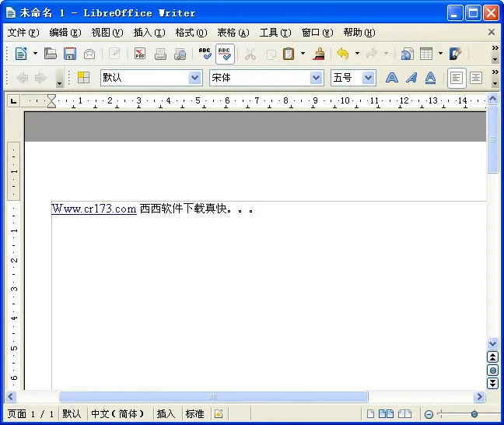Open the font name dropdown showing 宋体
This screenshot has height=425, width=504.
point(317,78)
